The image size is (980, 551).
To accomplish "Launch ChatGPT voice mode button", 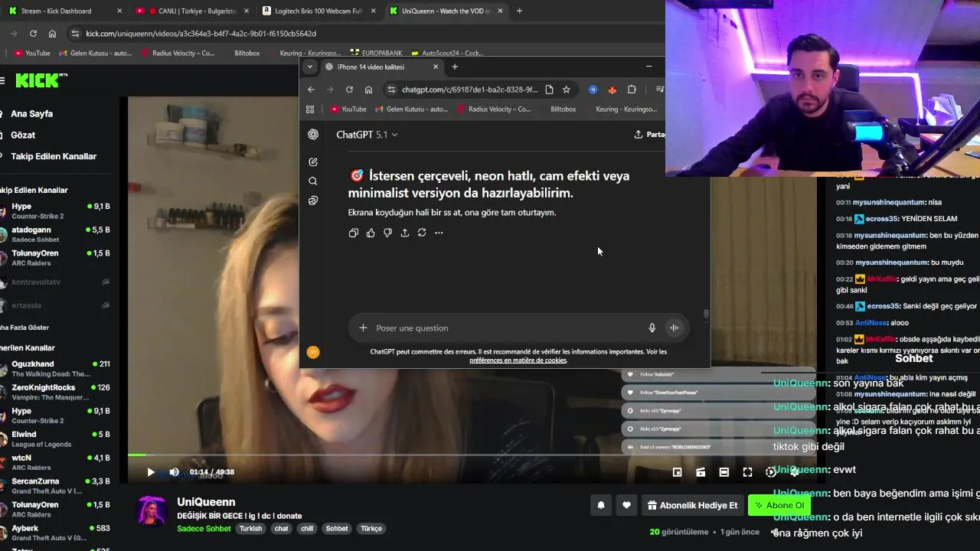I will pos(675,328).
